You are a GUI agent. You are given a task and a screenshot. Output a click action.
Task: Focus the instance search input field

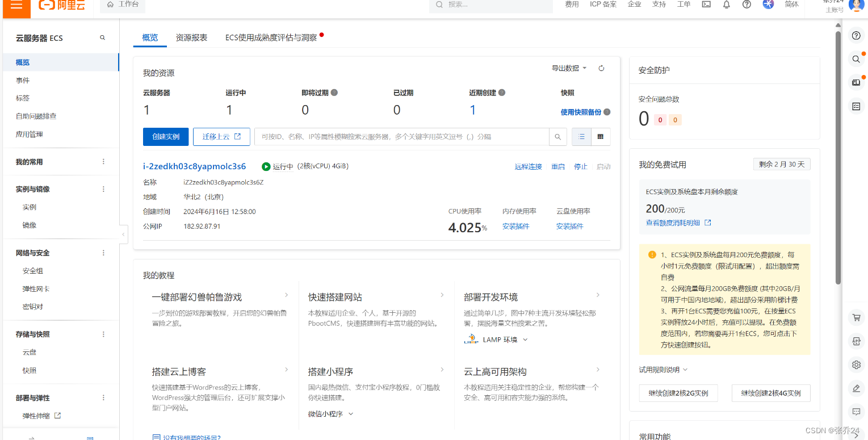point(401,137)
